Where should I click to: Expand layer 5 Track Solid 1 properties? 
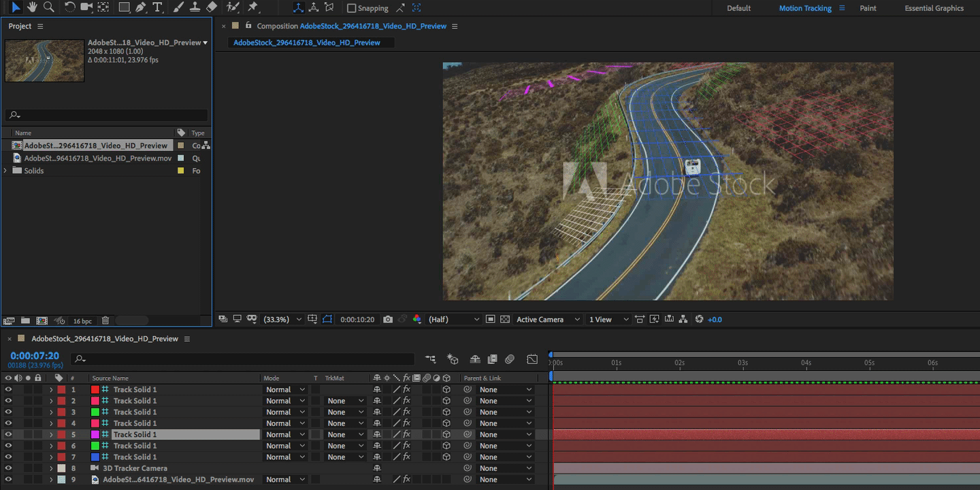tap(51, 434)
